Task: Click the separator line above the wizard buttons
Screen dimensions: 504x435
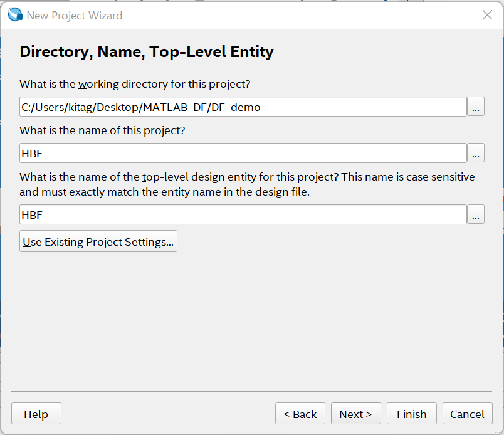Action: (x=251, y=392)
